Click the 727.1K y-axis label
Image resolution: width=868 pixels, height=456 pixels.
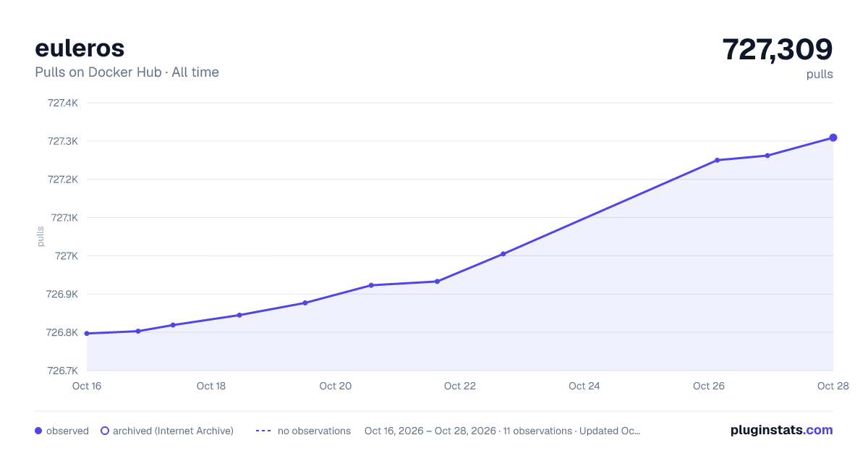64,218
